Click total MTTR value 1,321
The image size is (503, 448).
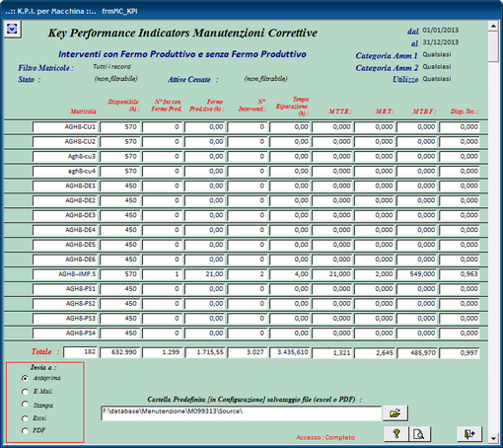click(332, 353)
